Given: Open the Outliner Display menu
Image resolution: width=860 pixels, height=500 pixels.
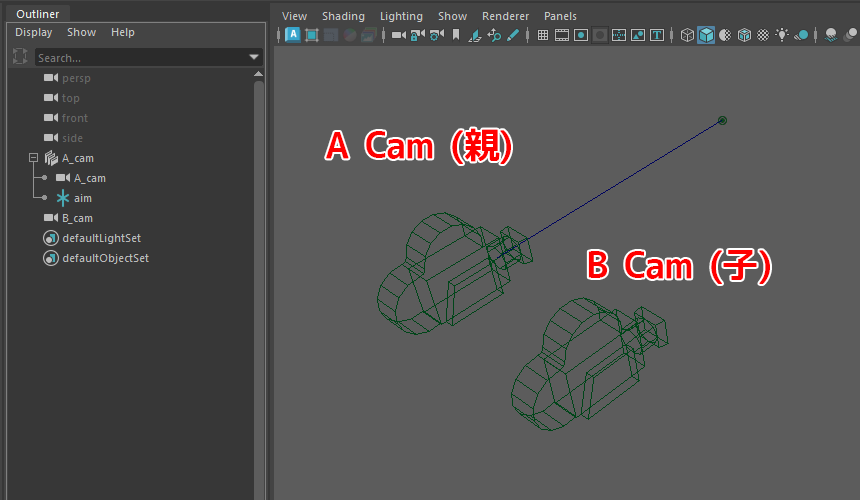Looking at the screenshot, I should click(33, 32).
